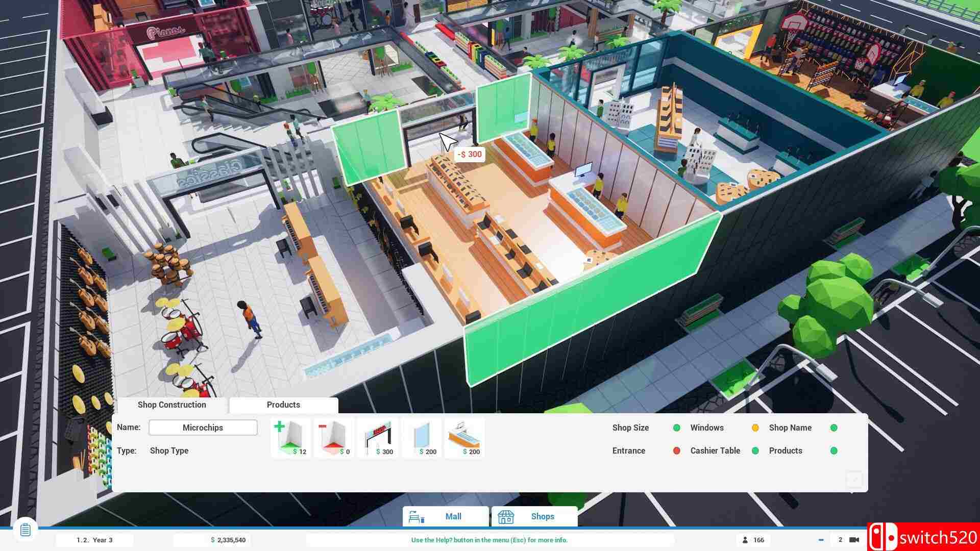
Task: Choose the $300 shop entrance item
Action: [x=378, y=438]
